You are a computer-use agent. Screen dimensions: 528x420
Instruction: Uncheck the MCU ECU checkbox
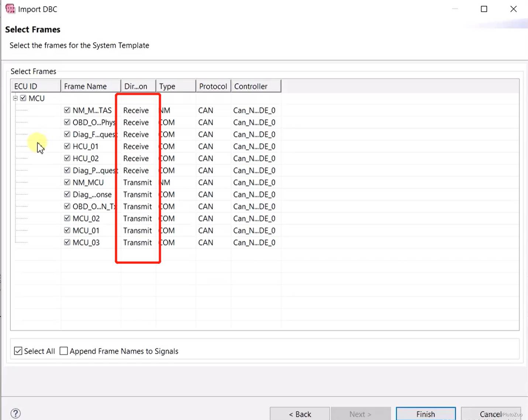23,98
